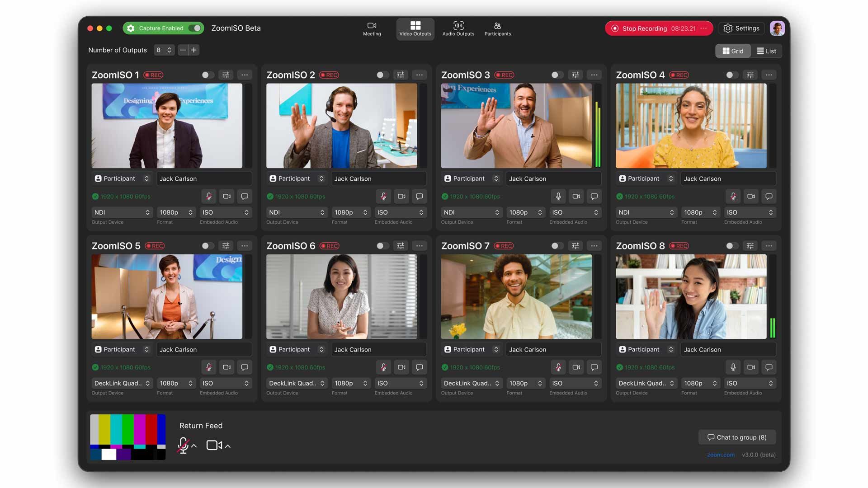Switch to Meeting tab
Image resolution: width=868 pixels, height=488 pixels.
372,29
